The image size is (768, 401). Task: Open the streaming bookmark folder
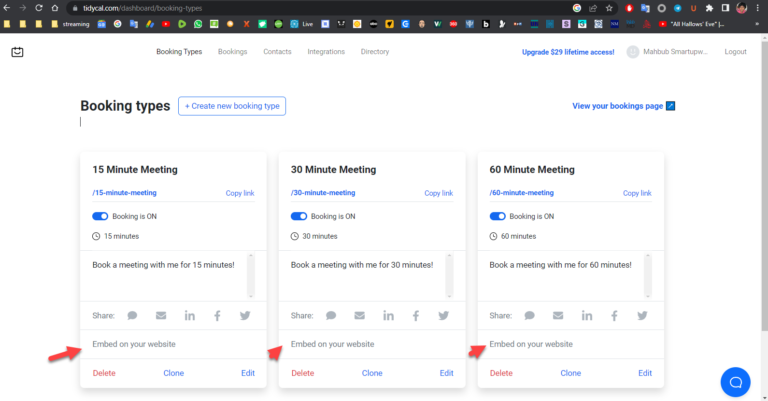tap(71, 24)
